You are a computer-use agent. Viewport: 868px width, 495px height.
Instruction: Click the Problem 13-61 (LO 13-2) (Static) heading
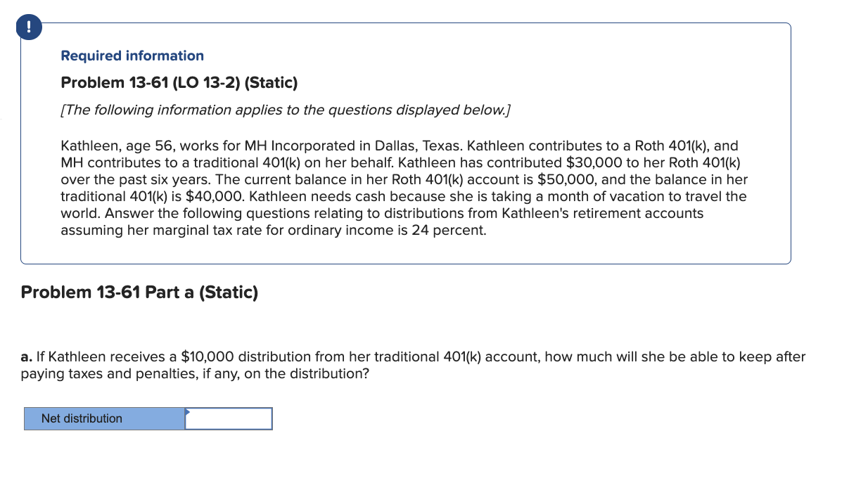pyautogui.click(x=179, y=82)
